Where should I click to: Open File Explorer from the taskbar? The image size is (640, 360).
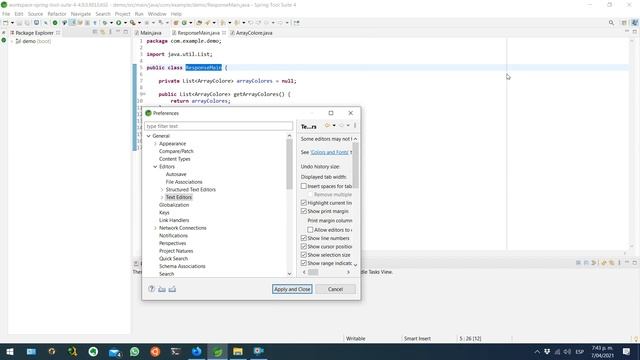238,351
